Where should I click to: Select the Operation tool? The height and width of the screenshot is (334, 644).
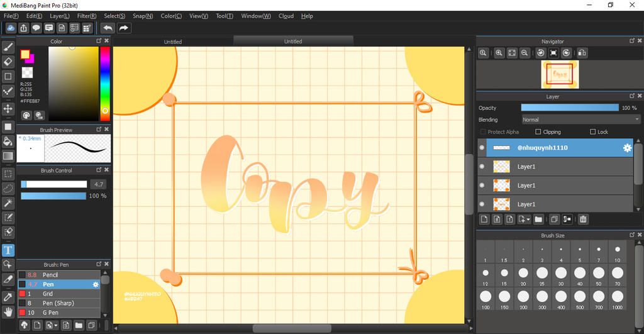pos(8,264)
